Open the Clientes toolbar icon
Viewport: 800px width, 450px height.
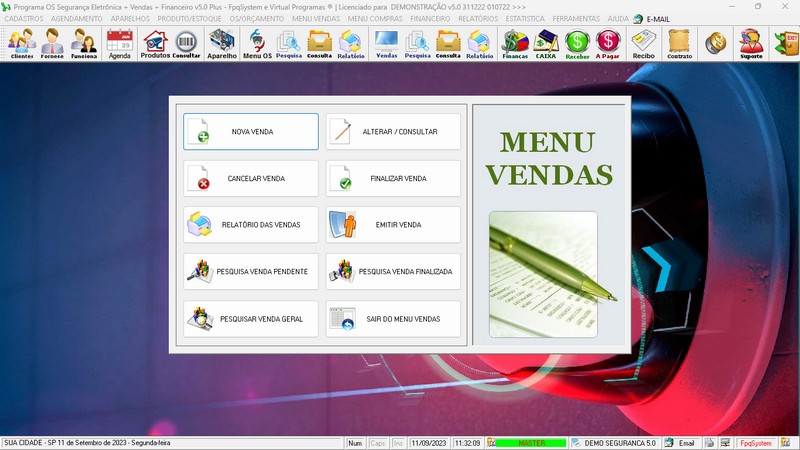point(22,43)
